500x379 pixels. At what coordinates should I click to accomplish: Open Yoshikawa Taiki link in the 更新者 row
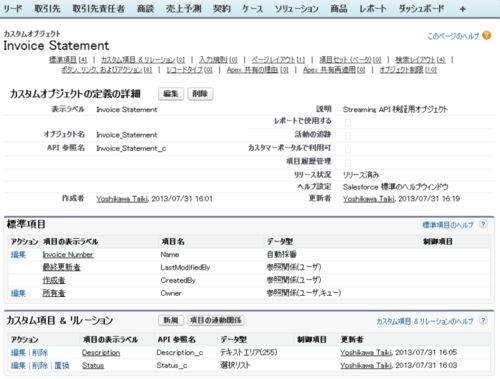(x=369, y=199)
